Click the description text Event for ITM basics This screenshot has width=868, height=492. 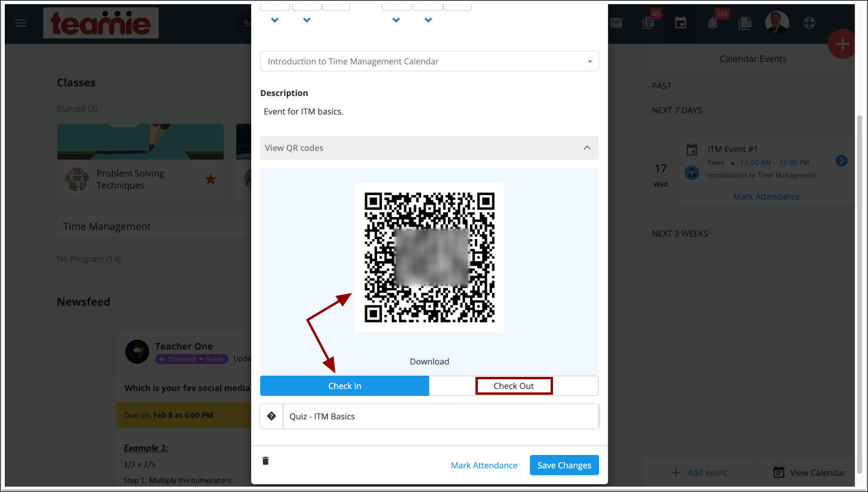[x=304, y=112]
